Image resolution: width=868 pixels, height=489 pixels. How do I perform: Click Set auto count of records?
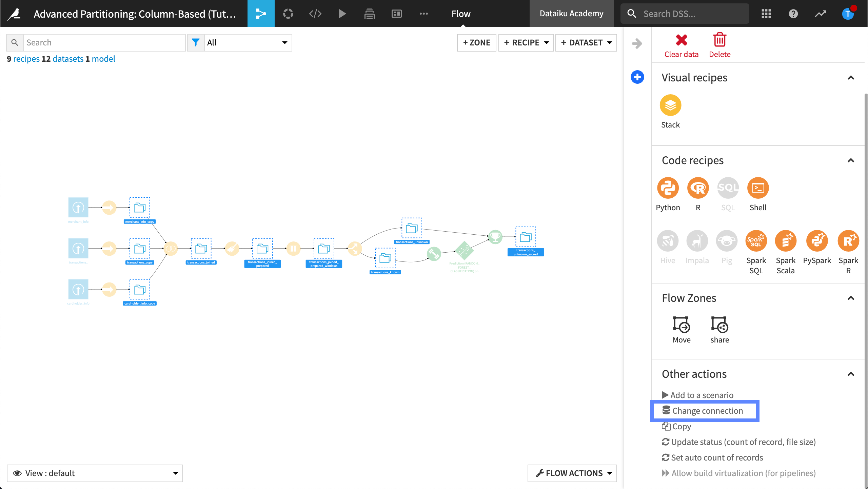pos(712,457)
